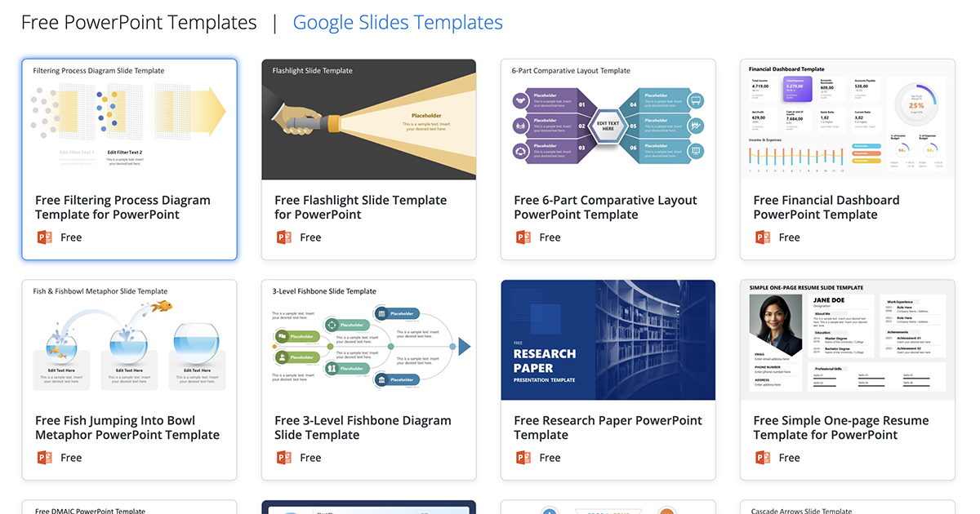Click the PowerPoint icon under Simple One-page Resume
This screenshot has height=514, width=980.
(x=762, y=457)
